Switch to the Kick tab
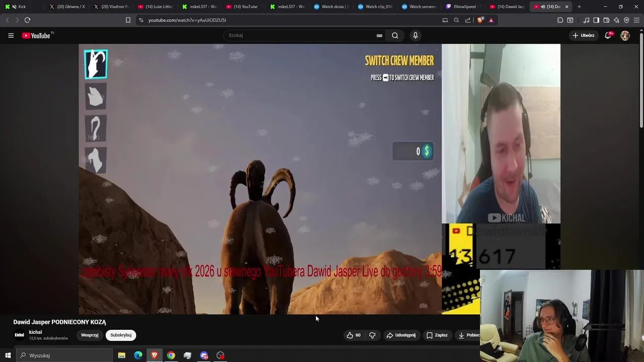 [x=22, y=7]
